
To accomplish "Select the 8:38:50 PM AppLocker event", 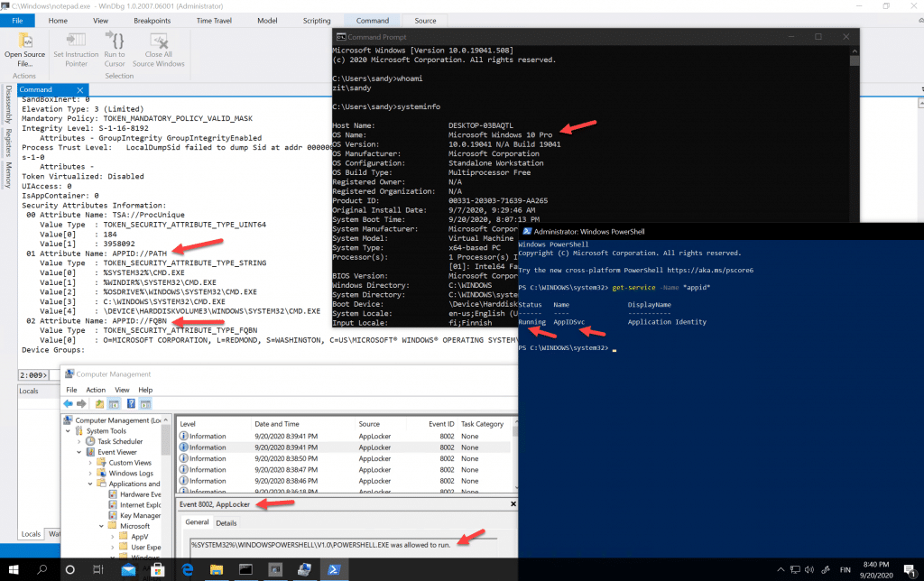I will coord(344,458).
